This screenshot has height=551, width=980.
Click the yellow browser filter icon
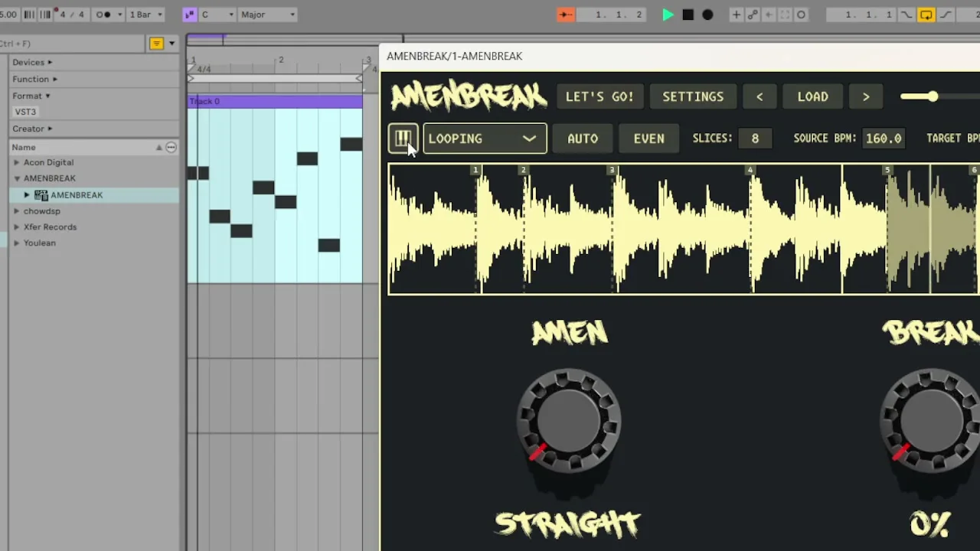pos(156,44)
